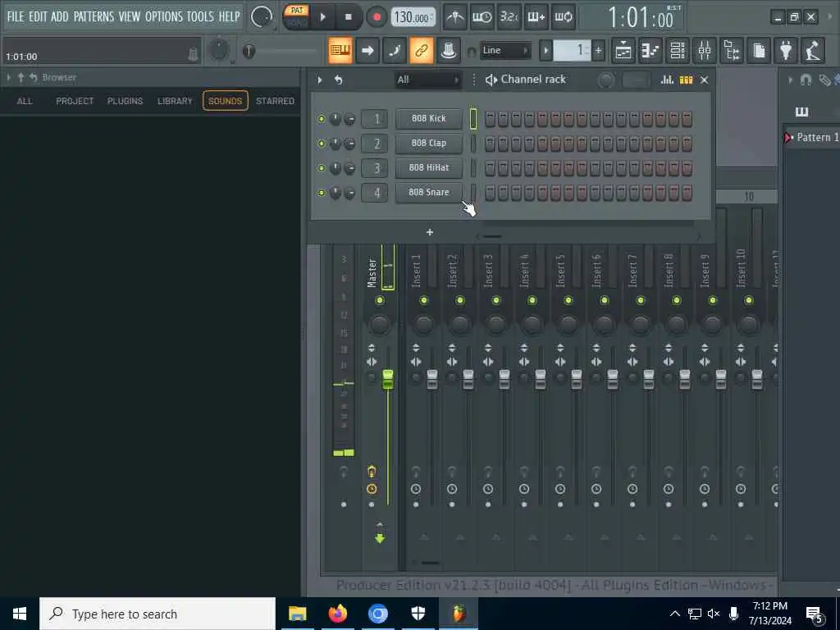Viewport: 840px width, 630px height.
Task: Open the tempo tapper icon
Action: pyautogui.click(x=813, y=51)
